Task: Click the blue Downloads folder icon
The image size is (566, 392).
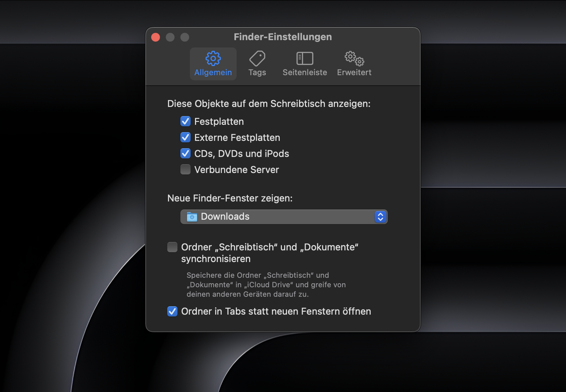Action: click(x=191, y=216)
